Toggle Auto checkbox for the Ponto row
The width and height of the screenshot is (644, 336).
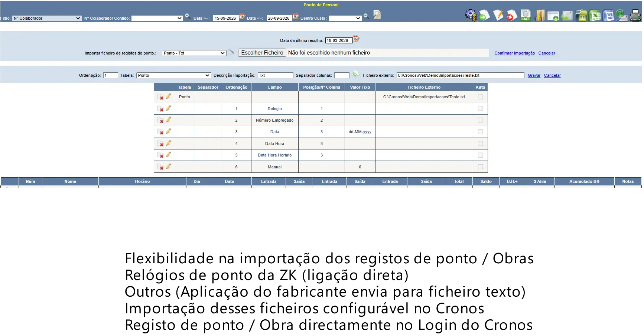coord(480,97)
